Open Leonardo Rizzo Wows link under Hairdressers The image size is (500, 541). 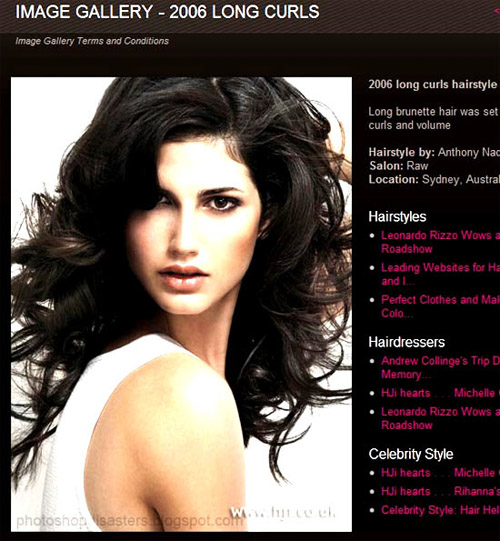tap(440, 418)
